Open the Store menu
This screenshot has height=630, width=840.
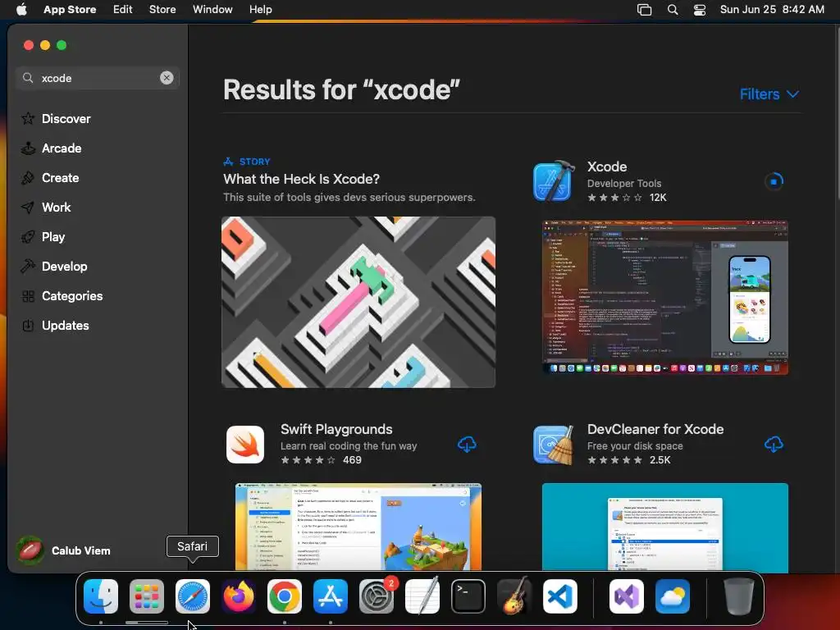click(x=162, y=10)
